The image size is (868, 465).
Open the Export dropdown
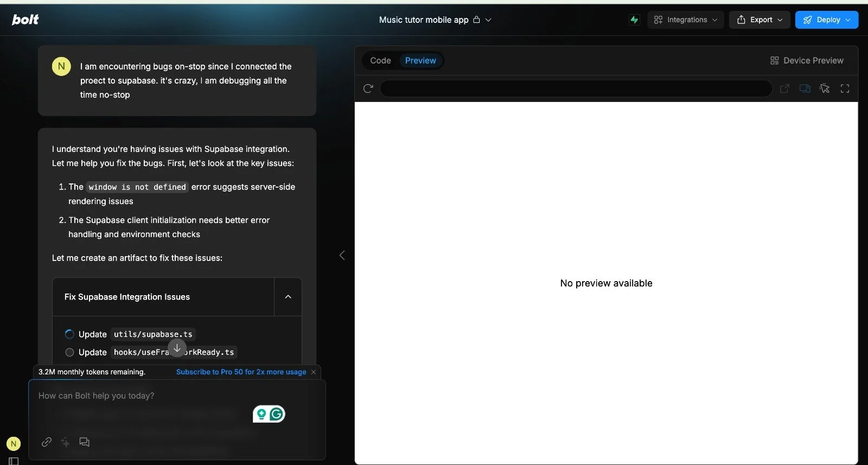coord(759,20)
